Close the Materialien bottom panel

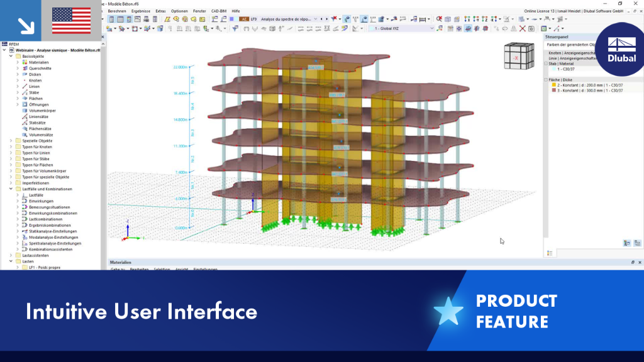tap(640, 262)
